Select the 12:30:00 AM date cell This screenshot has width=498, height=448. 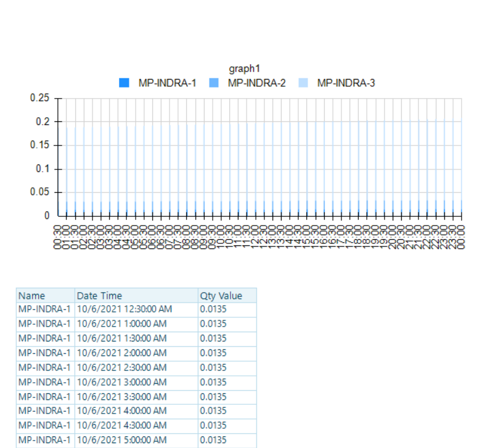point(136,309)
